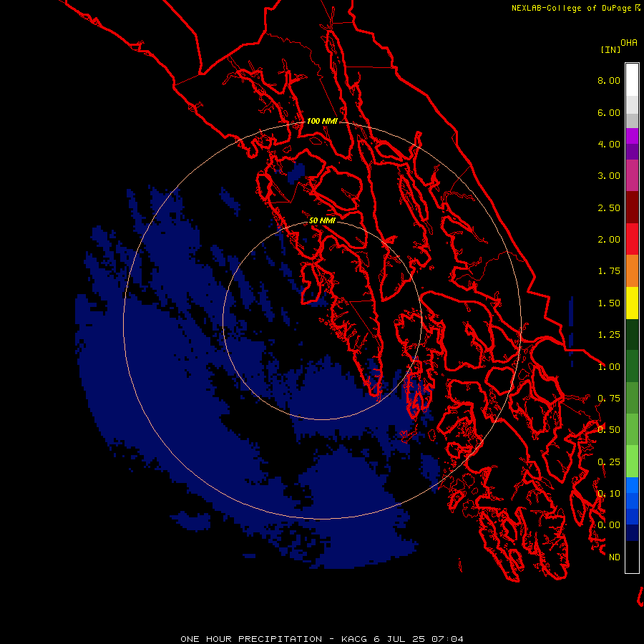Click the 3.00 legend value

click(609, 176)
